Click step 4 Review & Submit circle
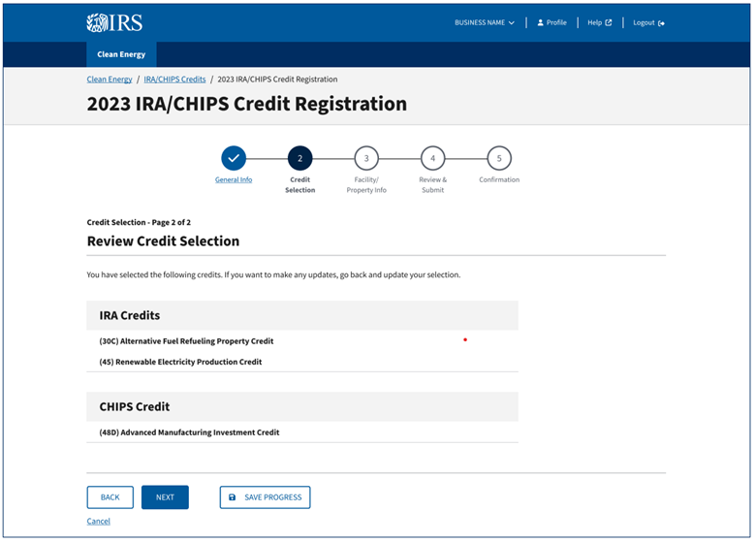The height and width of the screenshot is (543, 756). point(433,158)
